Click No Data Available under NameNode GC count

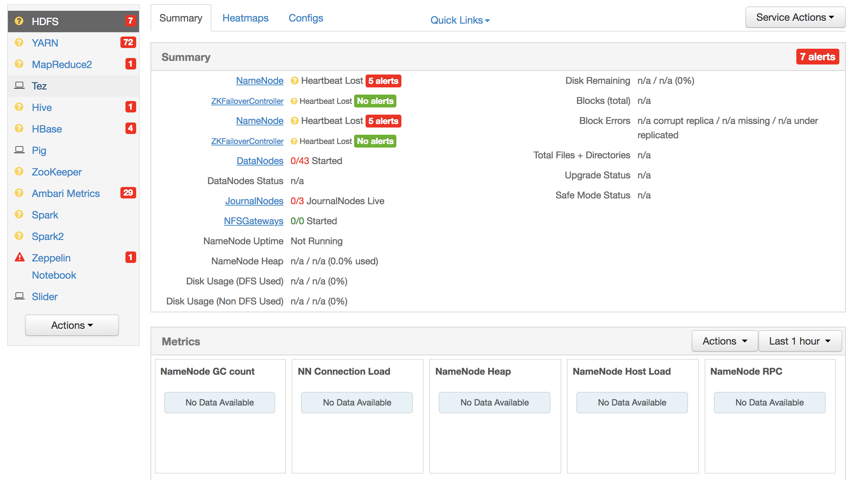point(219,402)
